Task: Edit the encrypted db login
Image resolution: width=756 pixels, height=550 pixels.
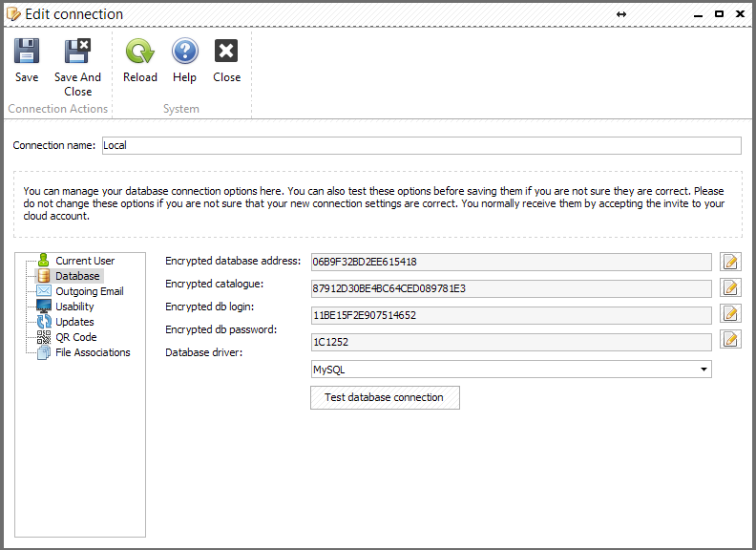Action: pos(730,313)
